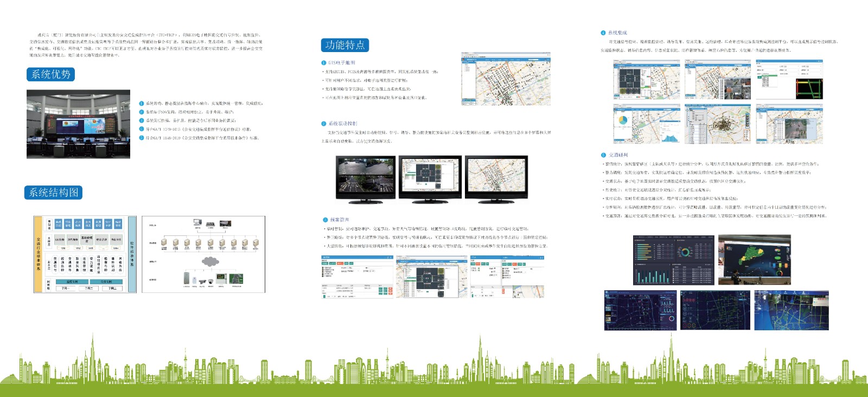Click the cloud icon in topology diagram
The height and width of the screenshot is (397, 868).
pyautogui.click(x=210, y=262)
